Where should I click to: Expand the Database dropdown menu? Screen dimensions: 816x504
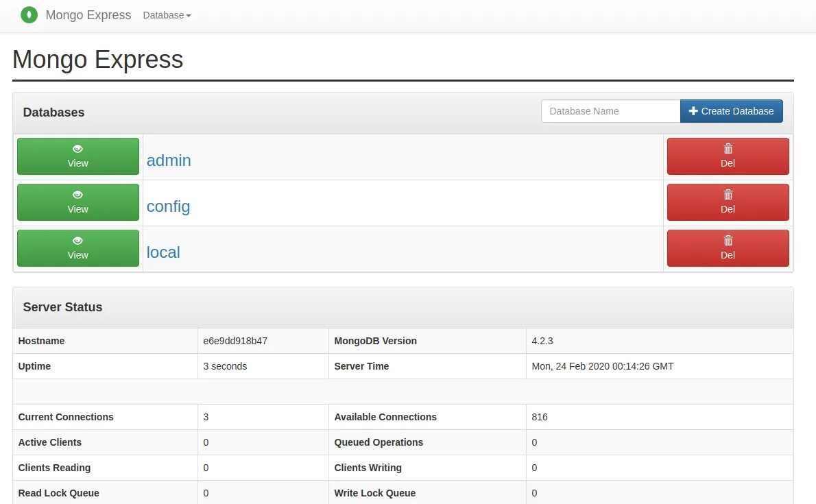[x=167, y=15]
